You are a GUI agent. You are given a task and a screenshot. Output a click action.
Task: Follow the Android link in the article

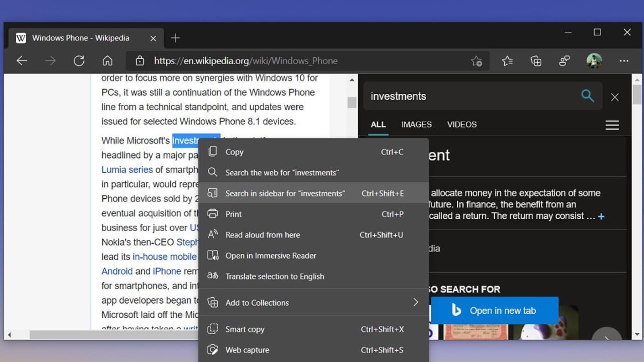[x=117, y=271]
